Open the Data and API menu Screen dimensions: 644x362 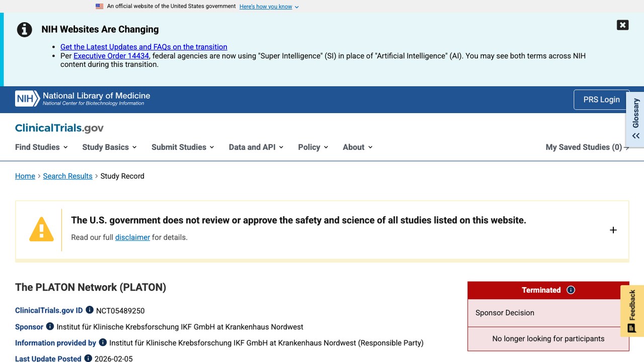[256, 147]
